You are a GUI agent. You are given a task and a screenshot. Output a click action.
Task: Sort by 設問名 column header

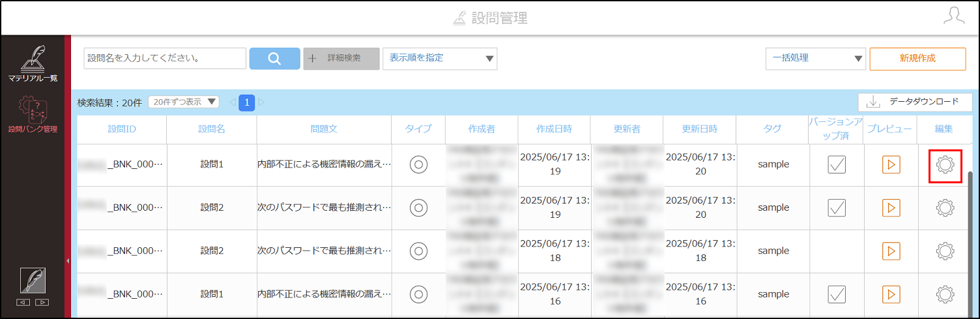coord(212,129)
